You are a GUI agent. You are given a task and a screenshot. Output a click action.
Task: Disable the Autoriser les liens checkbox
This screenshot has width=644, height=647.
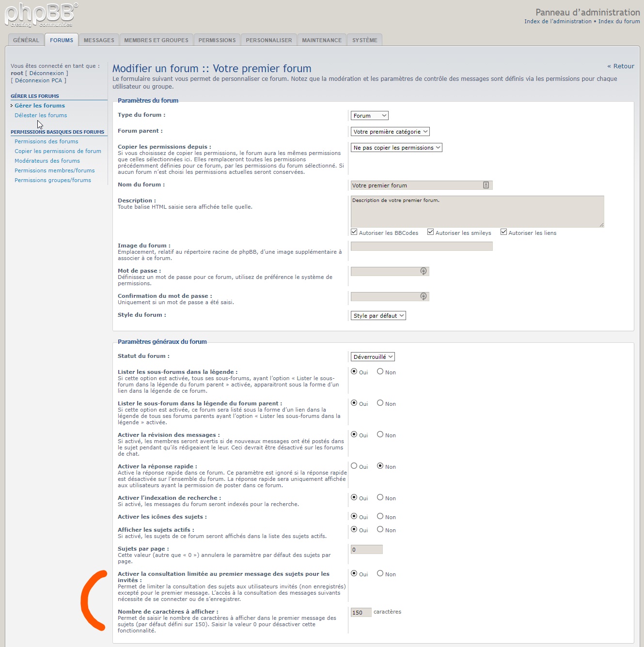pyautogui.click(x=503, y=232)
